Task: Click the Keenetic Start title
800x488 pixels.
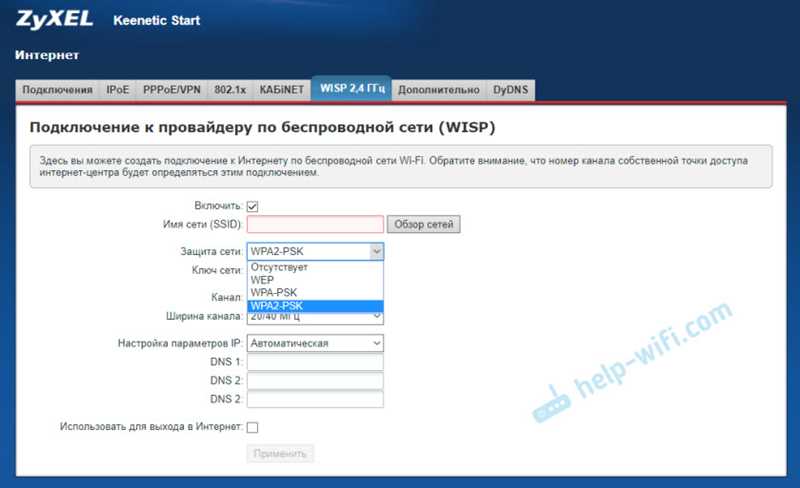Action: [x=157, y=20]
